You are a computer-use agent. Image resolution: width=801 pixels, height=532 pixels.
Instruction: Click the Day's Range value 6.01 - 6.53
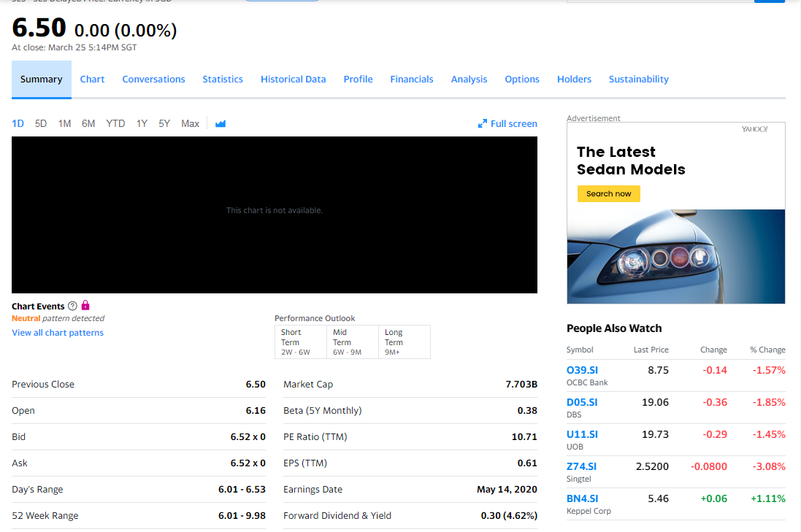tap(242, 490)
